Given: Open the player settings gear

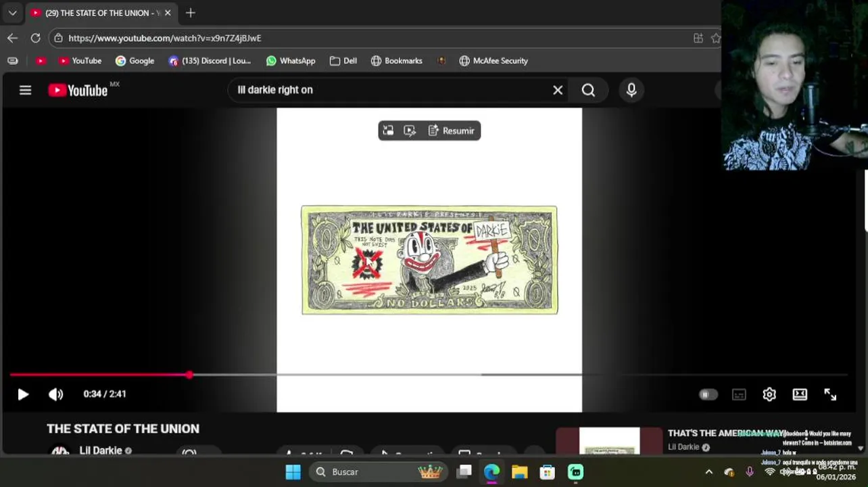Looking at the screenshot, I should [769, 394].
